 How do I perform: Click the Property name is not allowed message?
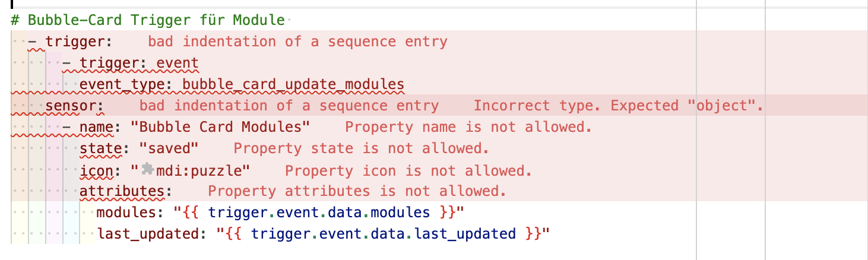pyautogui.click(x=469, y=127)
